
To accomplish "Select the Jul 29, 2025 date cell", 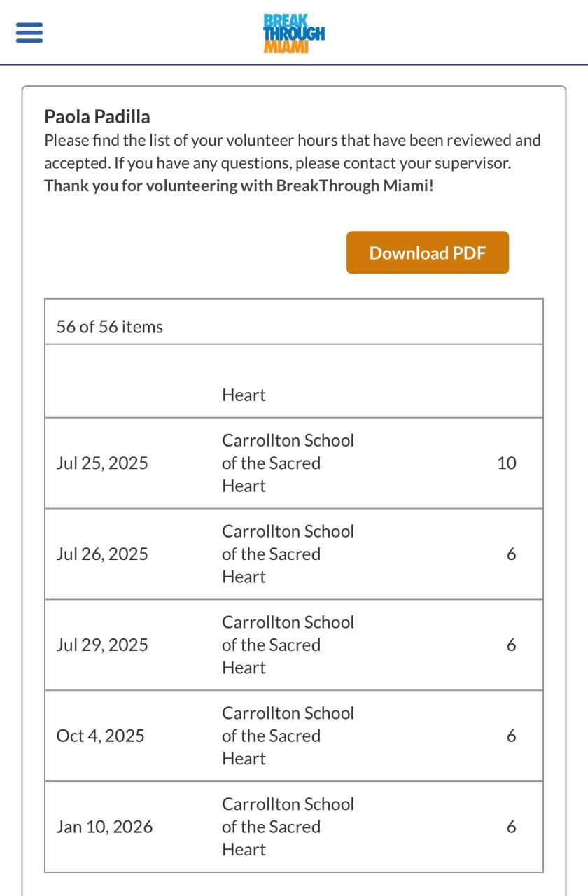I will pos(102,645).
